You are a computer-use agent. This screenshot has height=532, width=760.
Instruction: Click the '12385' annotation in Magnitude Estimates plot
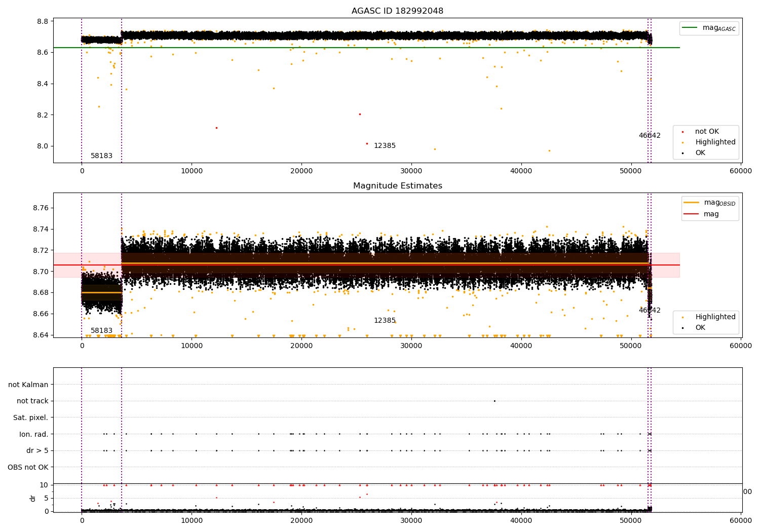(385, 321)
